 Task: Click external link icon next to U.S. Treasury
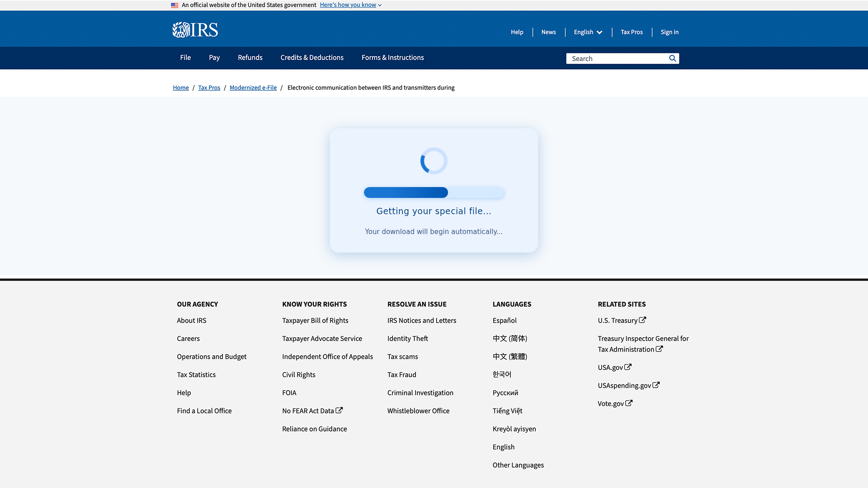click(642, 320)
